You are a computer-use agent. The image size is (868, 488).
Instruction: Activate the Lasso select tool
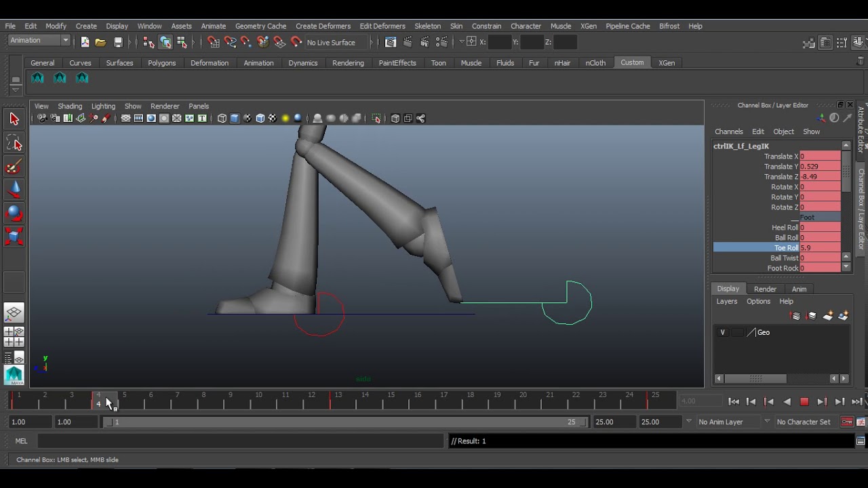pyautogui.click(x=14, y=143)
